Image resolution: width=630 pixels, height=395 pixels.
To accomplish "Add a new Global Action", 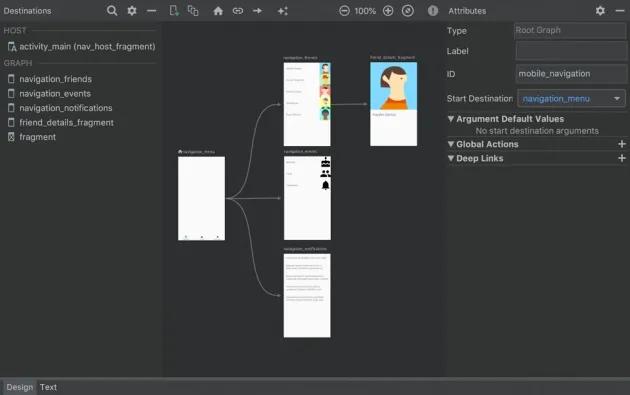I will pyautogui.click(x=622, y=144).
